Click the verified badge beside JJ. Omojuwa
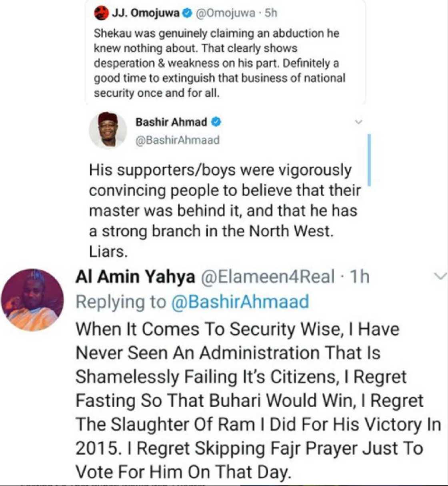 click(186, 12)
